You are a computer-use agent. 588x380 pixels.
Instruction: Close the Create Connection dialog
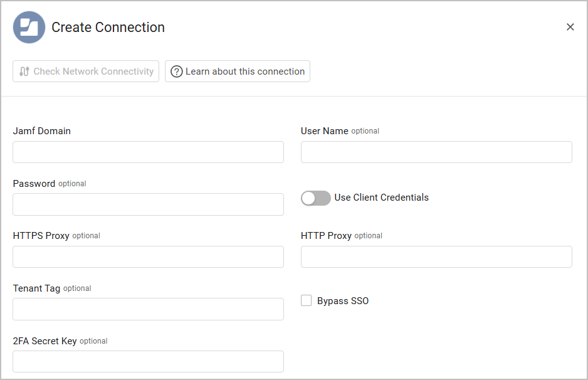coord(570,27)
